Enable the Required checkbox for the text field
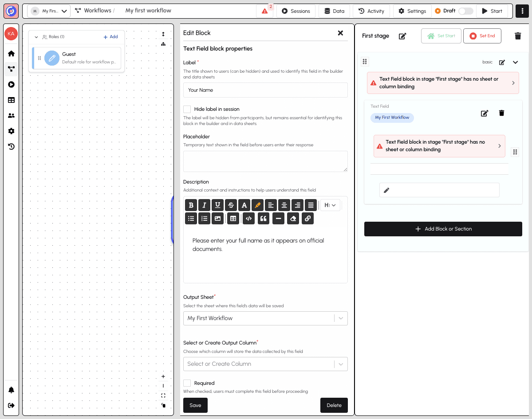The height and width of the screenshot is (419, 532). [x=187, y=383]
